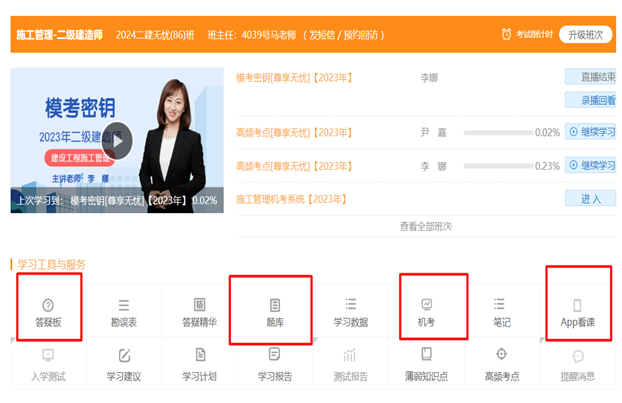Open the 答疑板 Q&A board tool
Screen dimensions: 622x403
tap(48, 313)
